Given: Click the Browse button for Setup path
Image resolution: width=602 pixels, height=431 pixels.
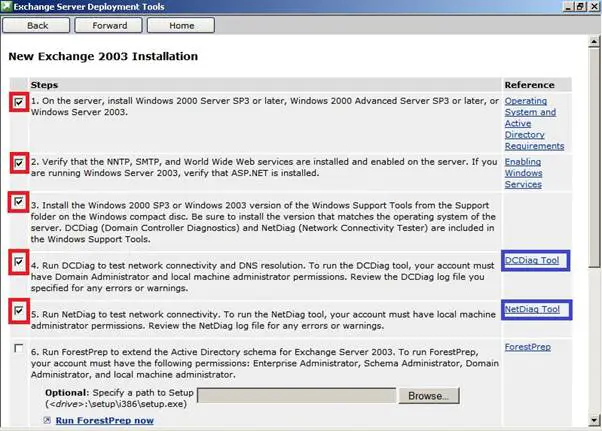Looking at the screenshot, I should click(x=428, y=396).
